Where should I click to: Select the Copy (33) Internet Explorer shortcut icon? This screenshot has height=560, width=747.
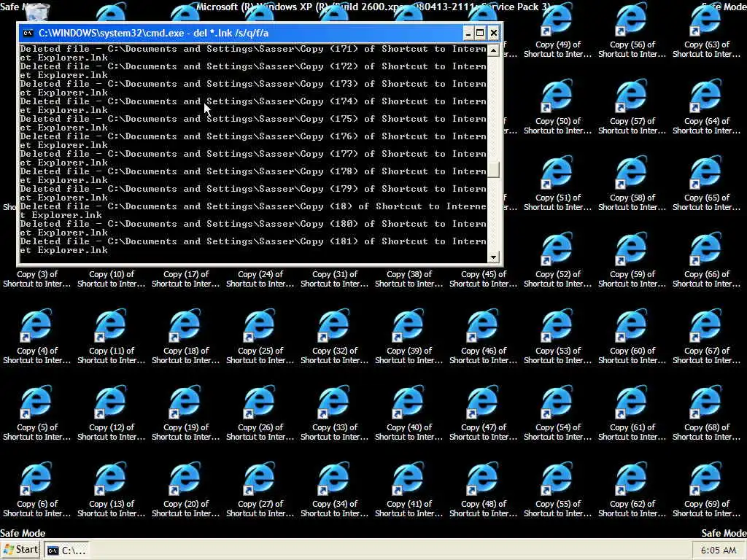pos(334,402)
